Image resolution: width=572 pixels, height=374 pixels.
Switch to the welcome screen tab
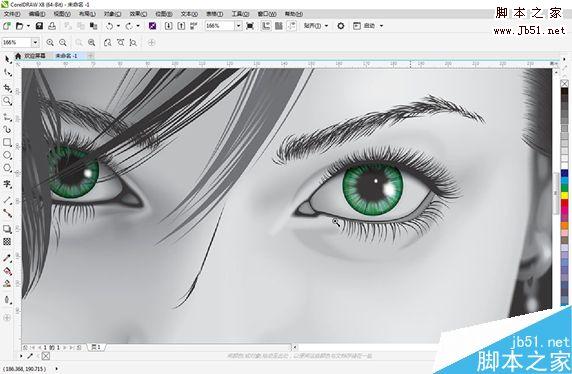click(31, 56)
